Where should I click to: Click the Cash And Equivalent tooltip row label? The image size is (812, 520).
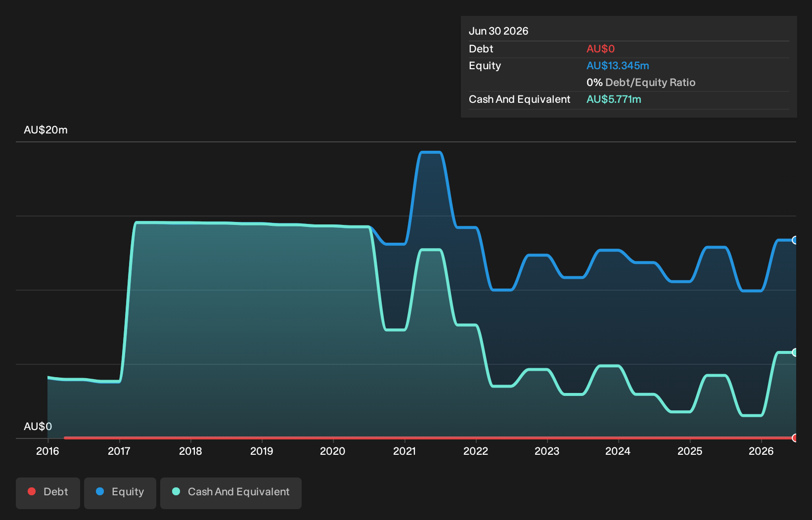pos(519,99)
